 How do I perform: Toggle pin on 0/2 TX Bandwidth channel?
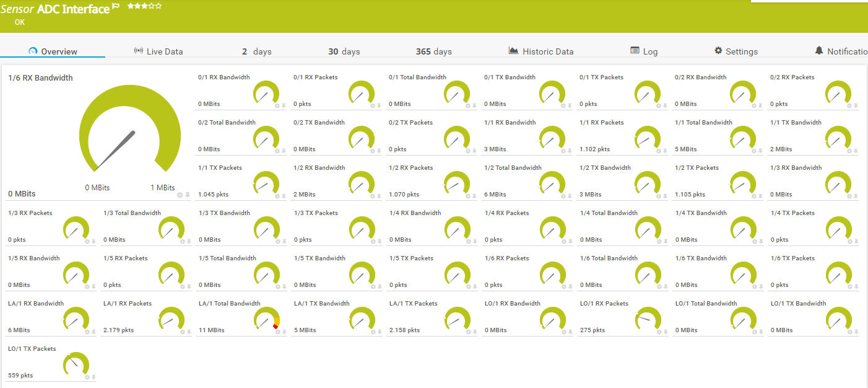(x=379, y=151)
